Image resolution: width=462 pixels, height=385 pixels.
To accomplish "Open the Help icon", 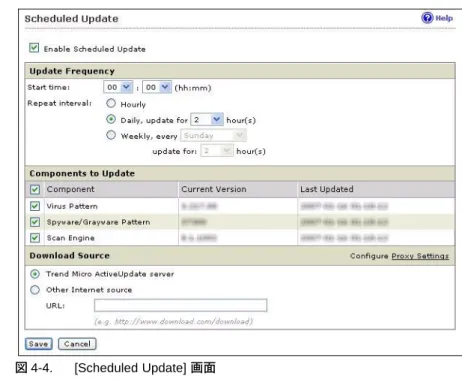I will pos(427,18).
